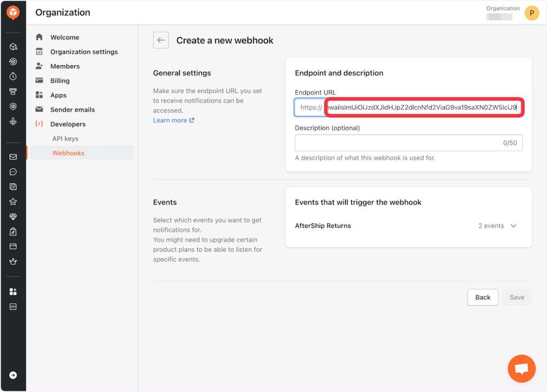Click the star icon in the dark sidebar

pyautogui.click(x=13, y=202)
